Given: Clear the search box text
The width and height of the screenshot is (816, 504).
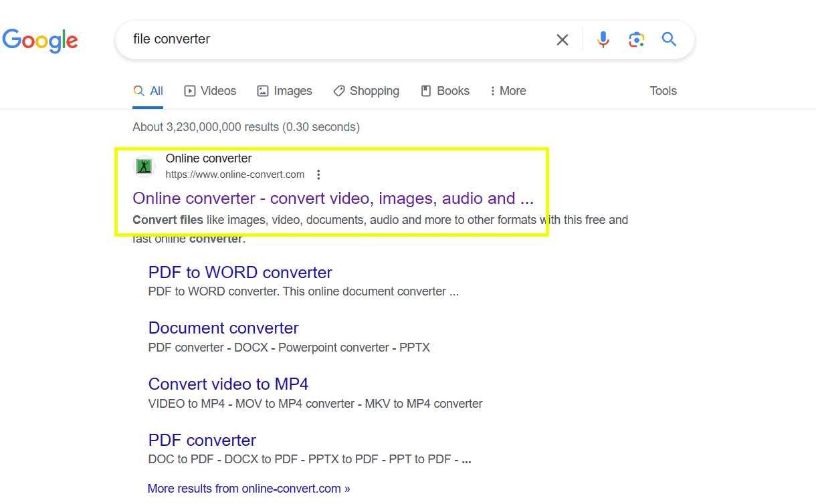Looking at the screenshot, I should click(563, 40).
